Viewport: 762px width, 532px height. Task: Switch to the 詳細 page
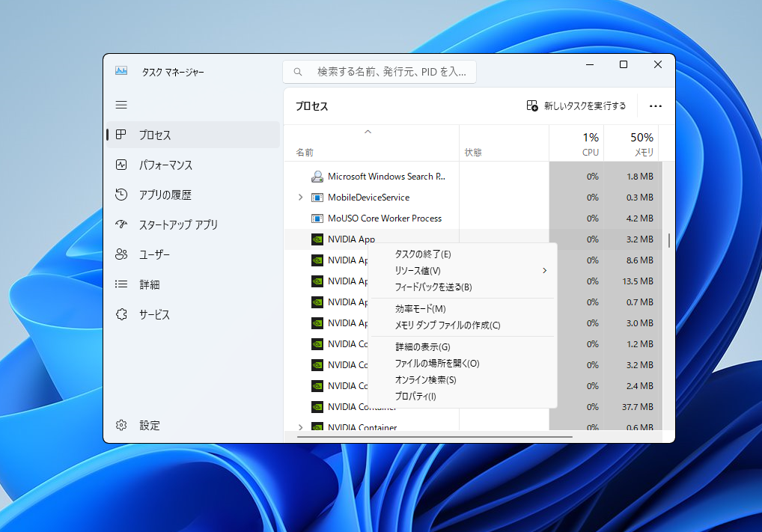(193, 284)
